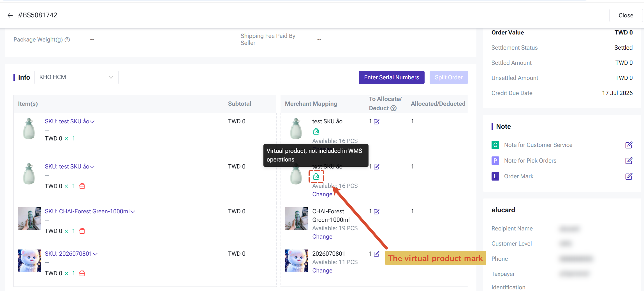The height and width of the screenshot is (291, 644).
Task: Click red gift icon on second test SKU ảo item
Action: point(82,186)
